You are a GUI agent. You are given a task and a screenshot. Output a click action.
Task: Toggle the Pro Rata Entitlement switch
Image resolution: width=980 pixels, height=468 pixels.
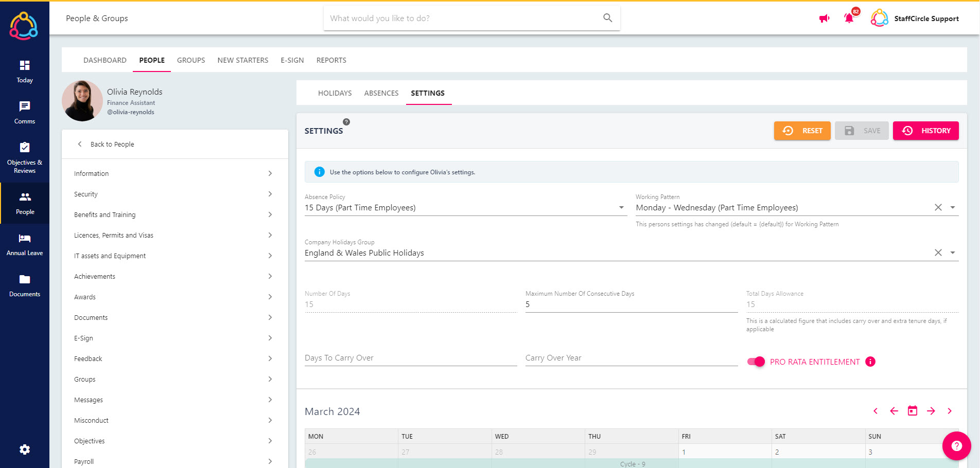pyautogui.click(x=756, y=362)
